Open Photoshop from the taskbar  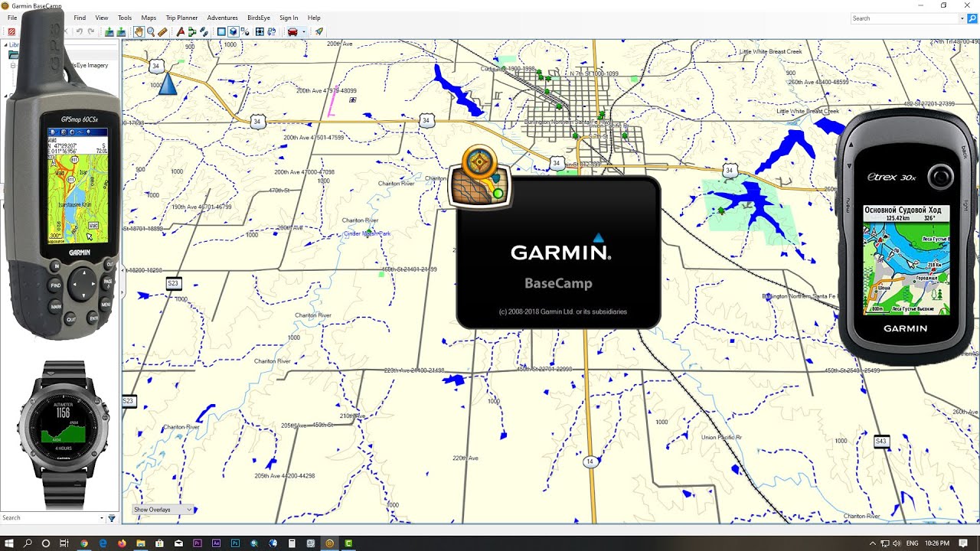[x=235, y=543]
